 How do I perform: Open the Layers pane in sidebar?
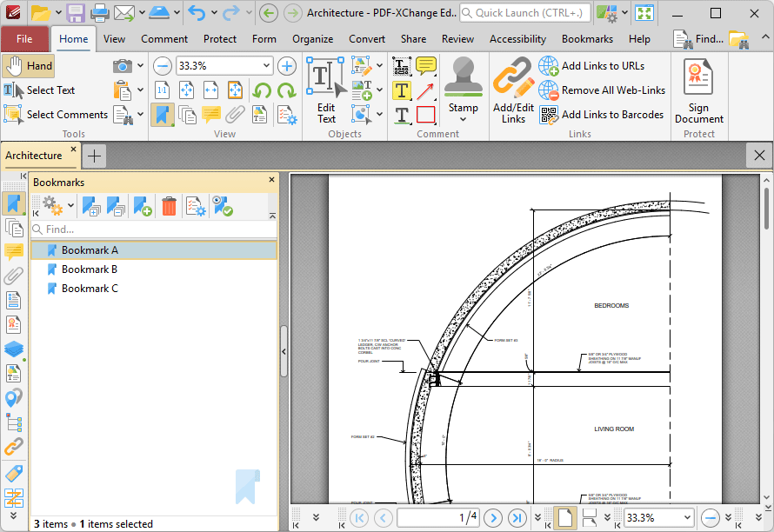click(x=13, y=349)
